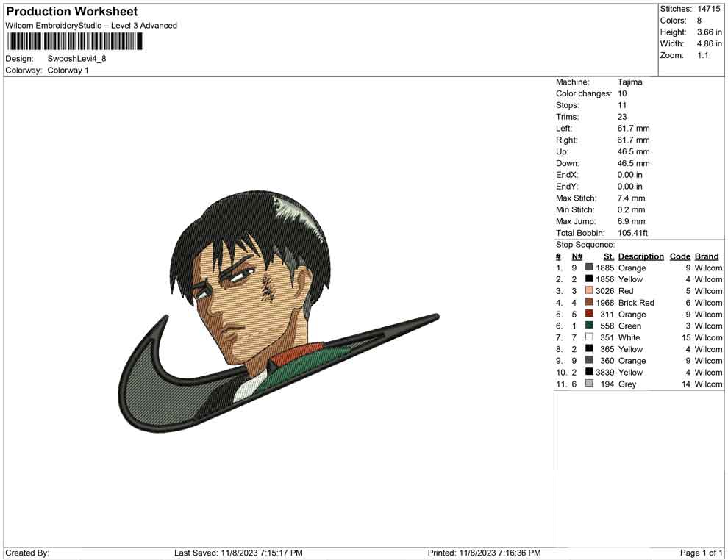This screenshot has width=728, height=560.
Task: Click the Left value '61.7 mm'
Action: (634, 128)
